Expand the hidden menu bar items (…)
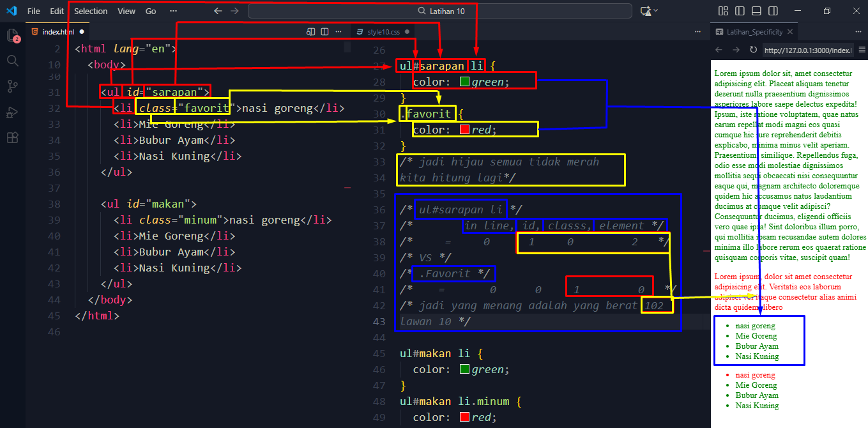The width and height of the screenshot is (868, 428). click(174, 11)
